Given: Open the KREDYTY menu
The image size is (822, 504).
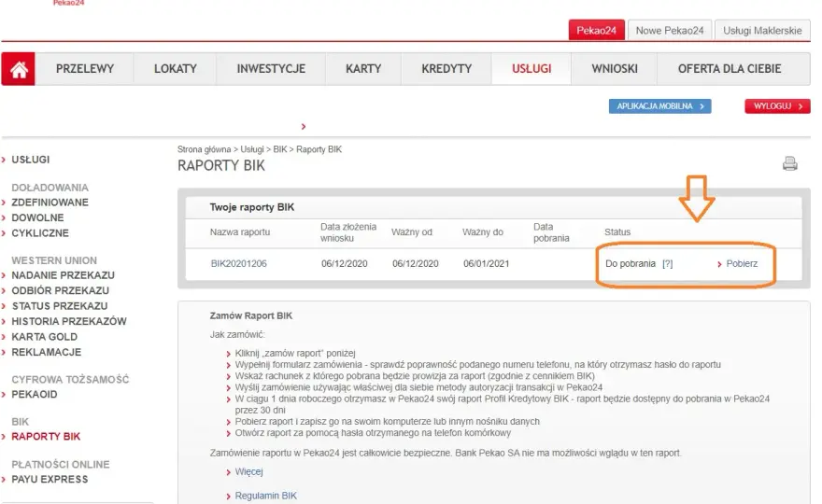Looking at the screenshot, I should click(x=446, y=69).
